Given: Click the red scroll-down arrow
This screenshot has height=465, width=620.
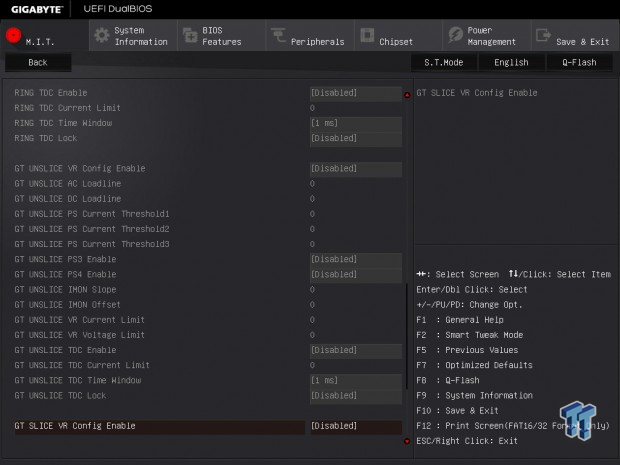Looking at the screenshot, I should coord(407,441).
